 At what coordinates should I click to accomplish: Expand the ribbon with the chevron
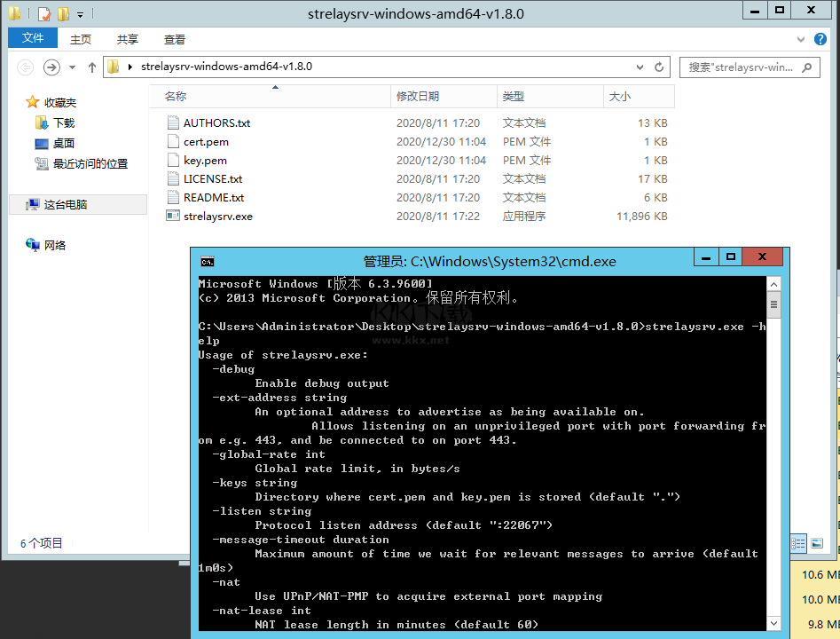click(801, 40)
